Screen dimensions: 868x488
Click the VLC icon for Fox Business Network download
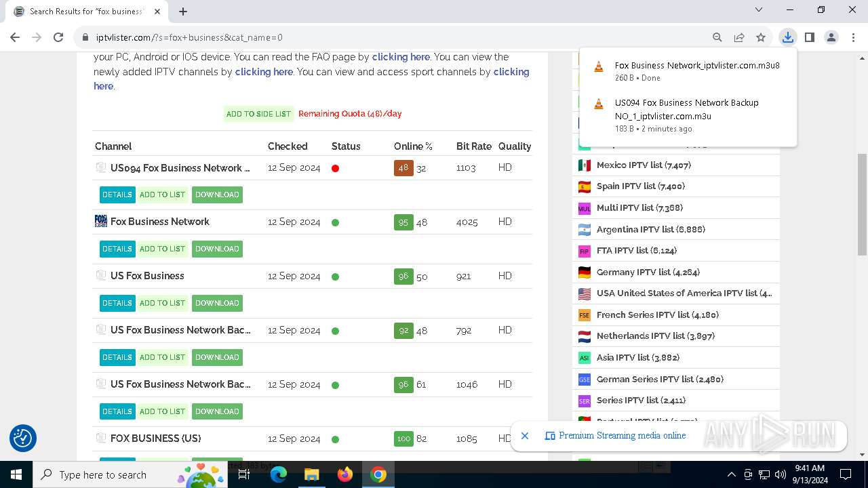click(599, 66)
